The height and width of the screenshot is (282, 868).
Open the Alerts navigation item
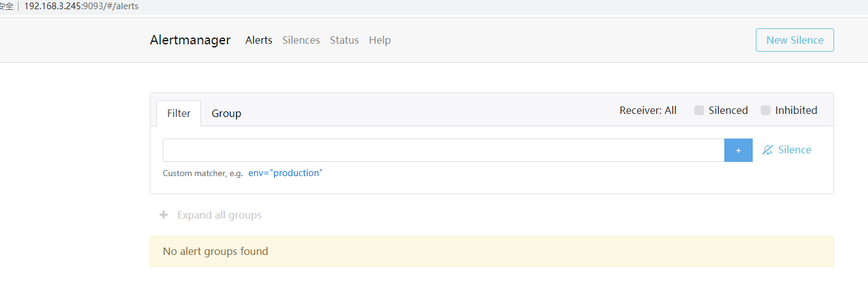point(259,40)
